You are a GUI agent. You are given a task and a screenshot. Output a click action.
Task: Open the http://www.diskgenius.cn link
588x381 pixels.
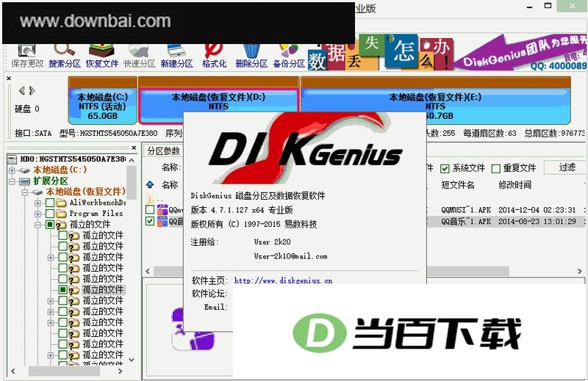tap(283, 280)
